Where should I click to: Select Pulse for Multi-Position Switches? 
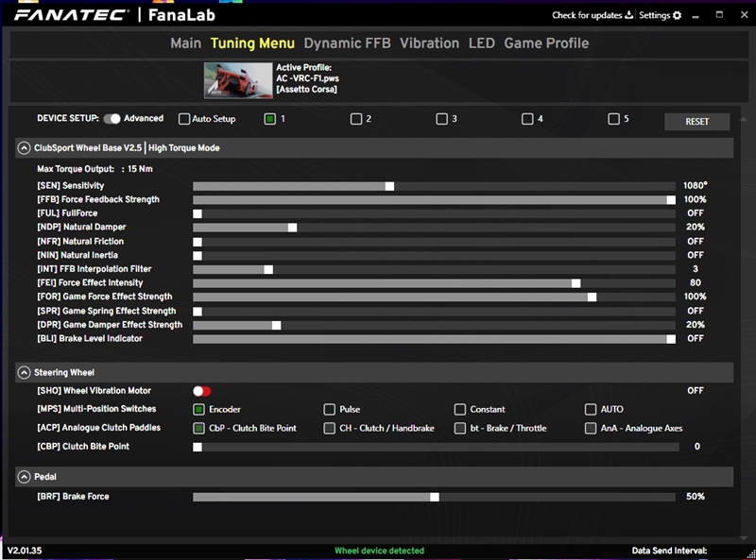point(329,410)
